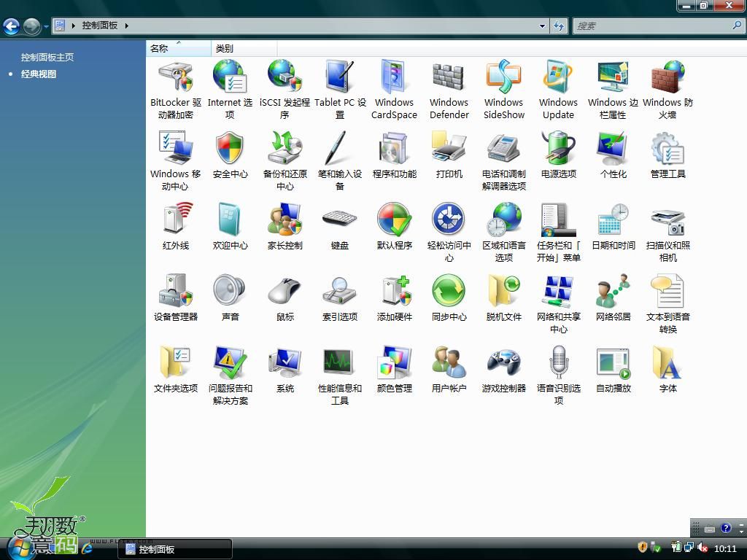Click 控制面板主页 link in sidebar
The width and height of the screenshot is (747, 560).
47,57
